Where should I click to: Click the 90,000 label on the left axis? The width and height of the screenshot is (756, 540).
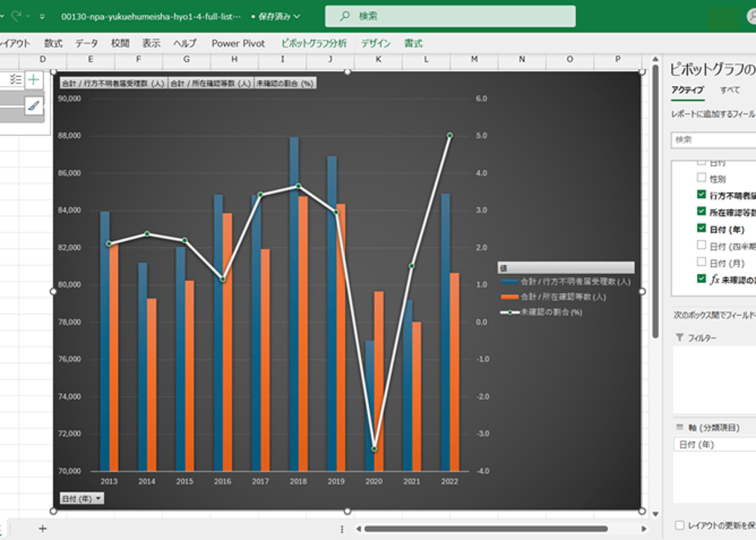point(70,98)
